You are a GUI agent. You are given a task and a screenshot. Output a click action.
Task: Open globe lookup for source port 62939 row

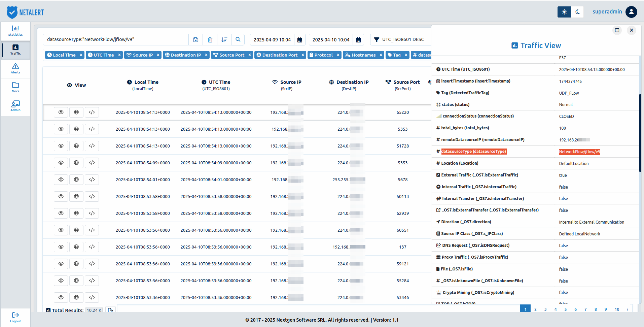pyautogui.click(x=76, y=213)
